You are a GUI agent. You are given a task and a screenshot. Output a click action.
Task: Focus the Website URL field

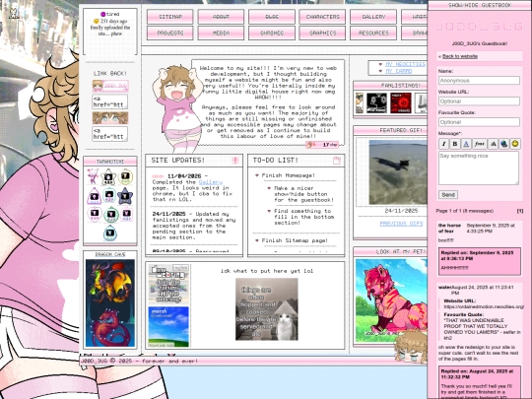tap(479, 101)
